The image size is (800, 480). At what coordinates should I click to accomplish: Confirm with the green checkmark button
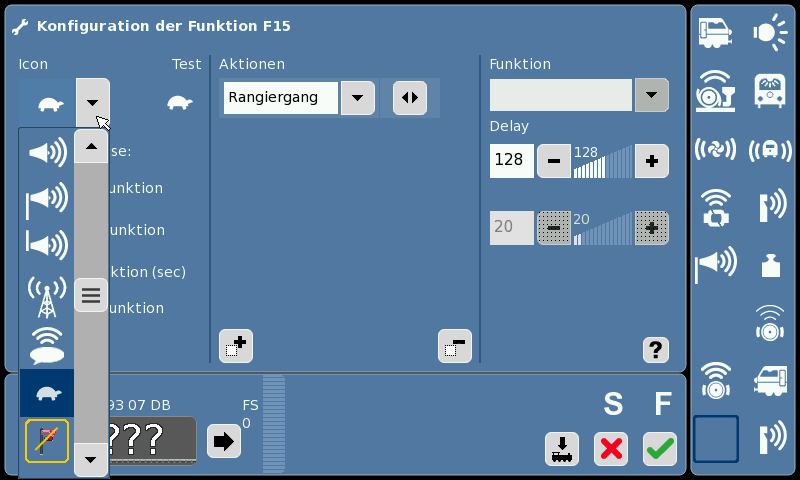point(660,449)
